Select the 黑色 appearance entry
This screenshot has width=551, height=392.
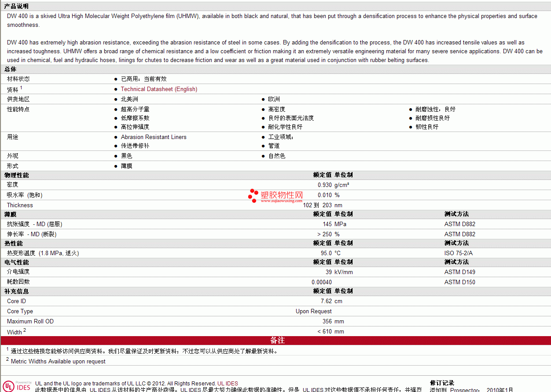[127, 156]
